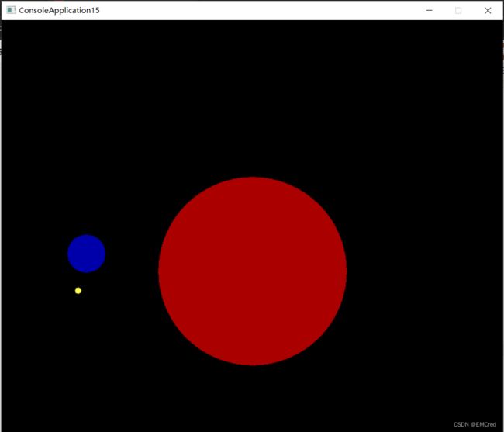Click the ConsoleApplication15 window icon
The width and height of the screenshot is (504, 432).
(x=12, y=10)
